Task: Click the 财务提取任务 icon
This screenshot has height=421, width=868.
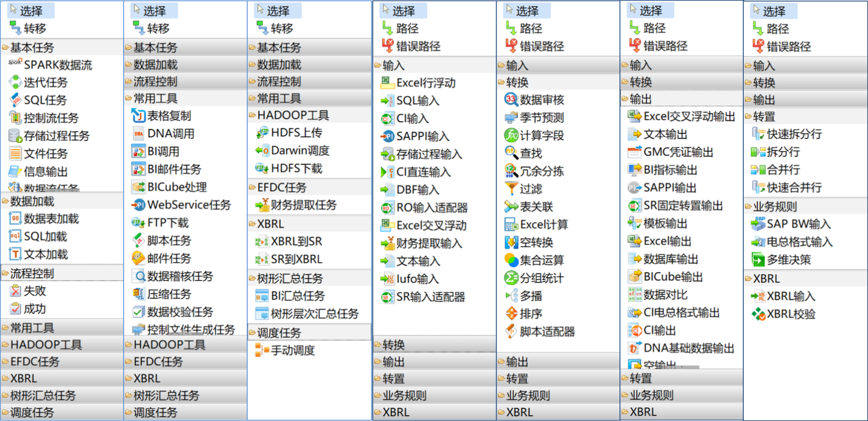Action: (x=262, y=205)
